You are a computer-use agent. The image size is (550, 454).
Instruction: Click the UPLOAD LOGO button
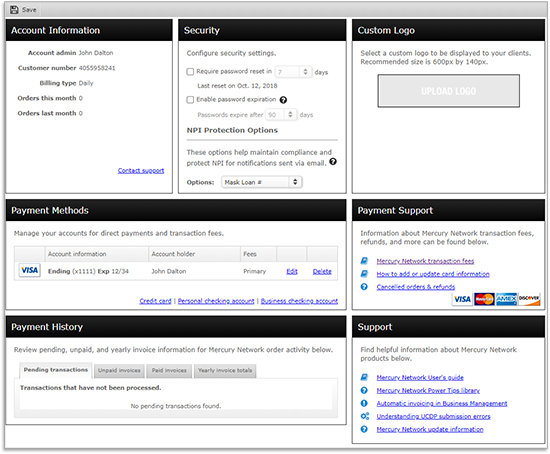[x=449, y=91]
